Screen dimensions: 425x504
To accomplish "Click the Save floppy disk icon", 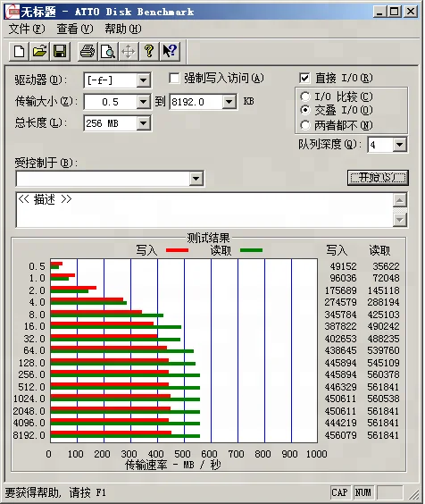I will [x=60, y=51].
